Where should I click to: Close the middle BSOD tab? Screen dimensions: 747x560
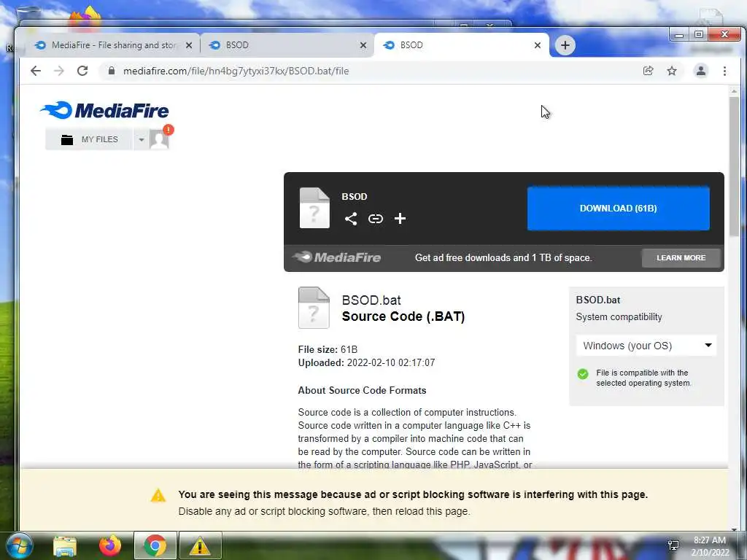tap(363, 45)
